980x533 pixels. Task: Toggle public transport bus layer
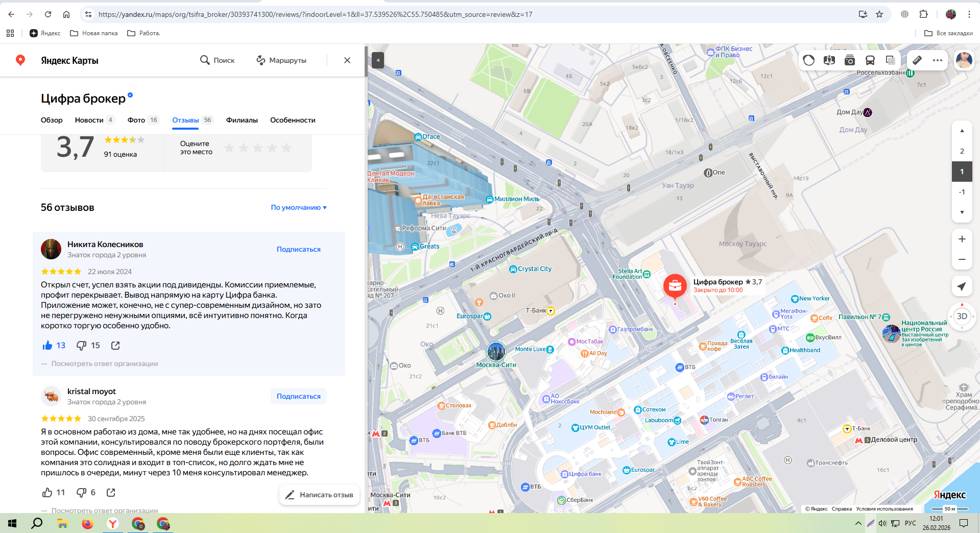click(870, 60)
